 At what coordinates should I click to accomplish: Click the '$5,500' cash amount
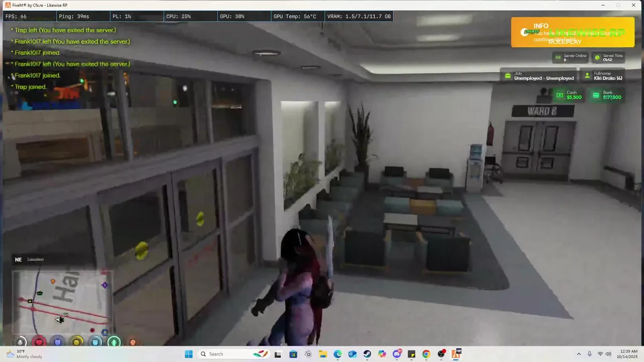tap(574, 97)
